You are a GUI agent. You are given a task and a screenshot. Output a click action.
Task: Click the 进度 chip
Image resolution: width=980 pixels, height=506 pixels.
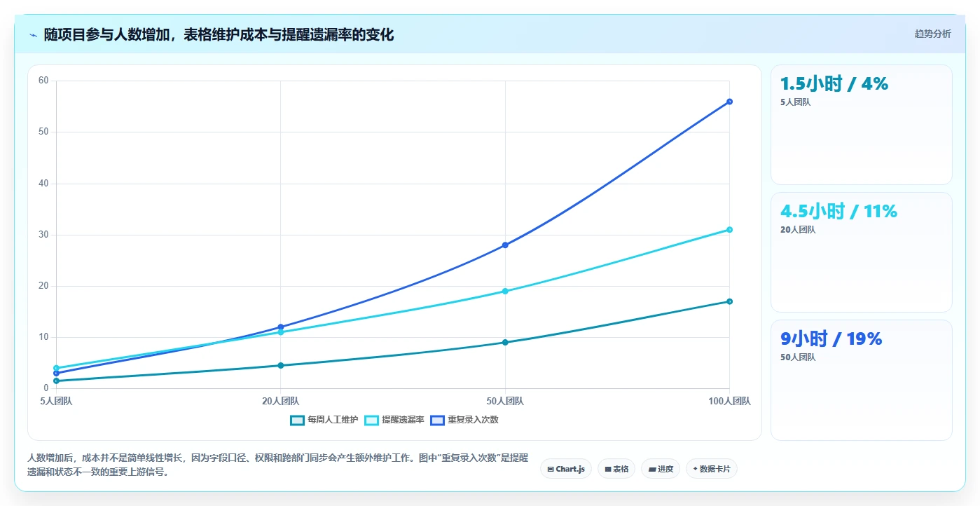(x=661, y=469)
